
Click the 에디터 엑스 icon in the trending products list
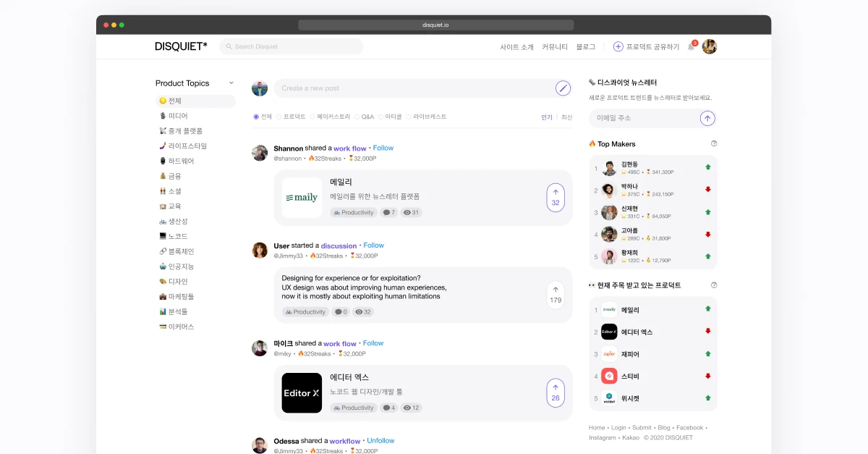click(x=609, y=332)
